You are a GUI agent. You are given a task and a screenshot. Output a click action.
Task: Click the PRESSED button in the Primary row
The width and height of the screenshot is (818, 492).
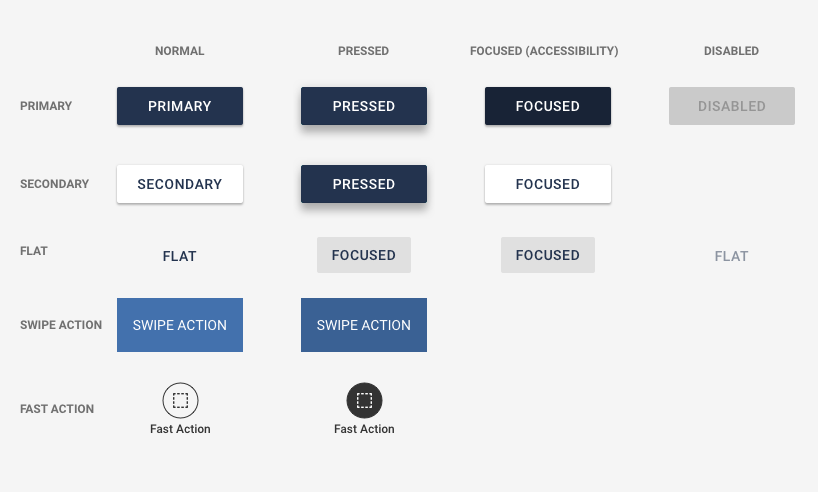364,106
